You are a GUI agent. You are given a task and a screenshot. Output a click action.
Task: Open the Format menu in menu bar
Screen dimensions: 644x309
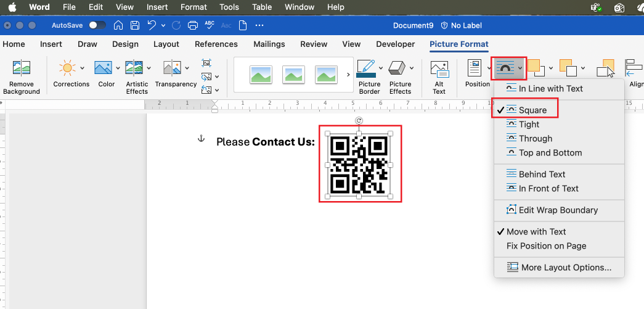click(195, 7)
